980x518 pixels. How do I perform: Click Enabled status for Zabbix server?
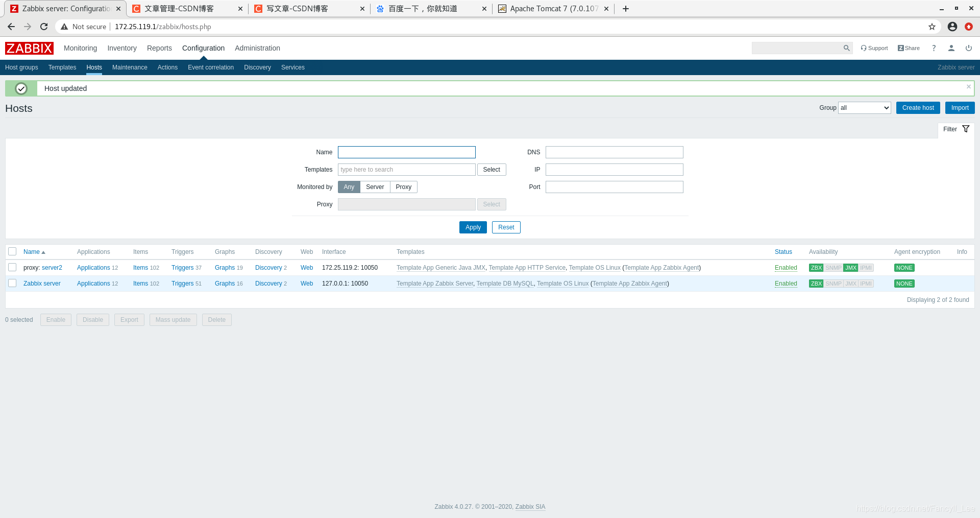786,284
